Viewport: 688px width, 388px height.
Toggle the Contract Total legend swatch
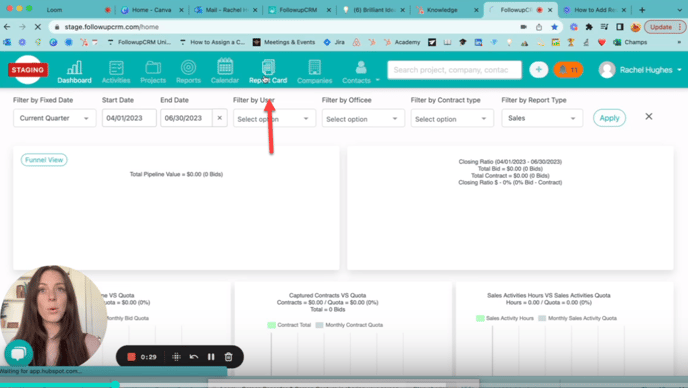coord(271,325)
